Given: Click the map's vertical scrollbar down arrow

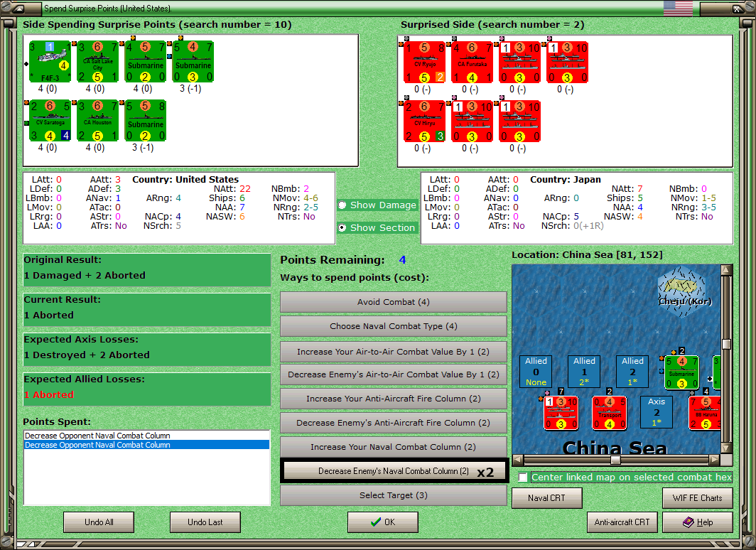Looking at the screenshot, I should [x=727, y=448].
